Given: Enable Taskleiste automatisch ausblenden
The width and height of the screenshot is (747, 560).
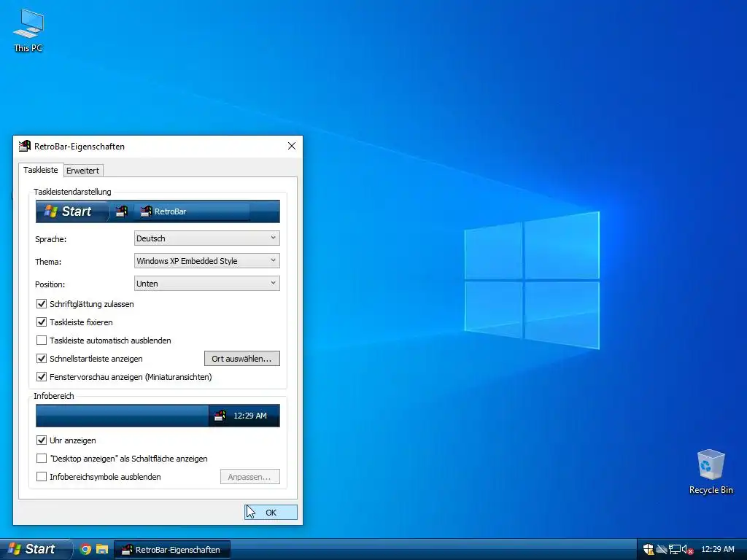Looking at the screenshot, I should tap(42, 340).
